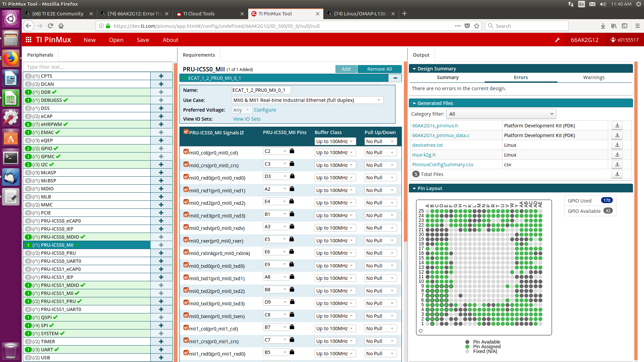This screenshot has height=362, width=644.
Task: Collapse ECAT_1_2_PRU0_MII_0_1 with minus icon
Action: 395,78
